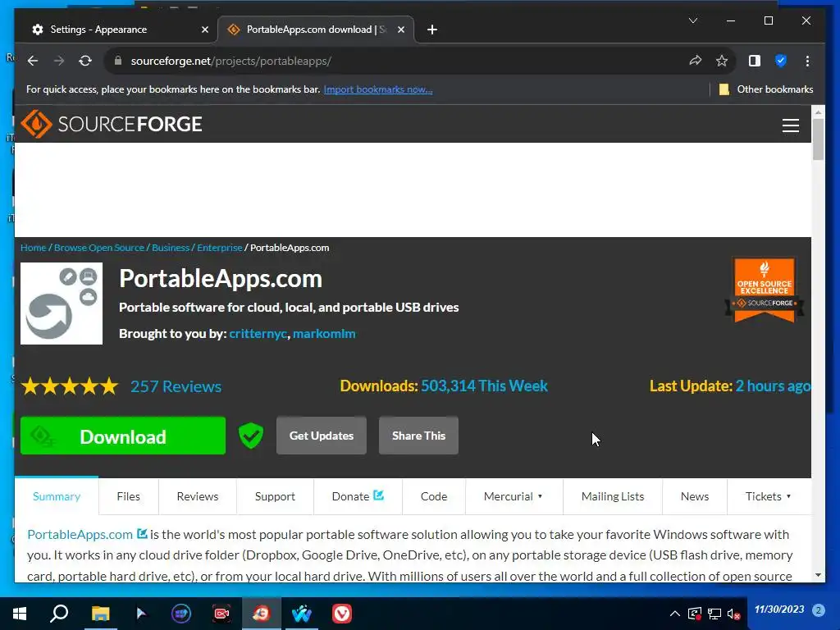Click the browser forward arrow
The width and height of the screenshot is (840, 630).
tap(59, 61)
